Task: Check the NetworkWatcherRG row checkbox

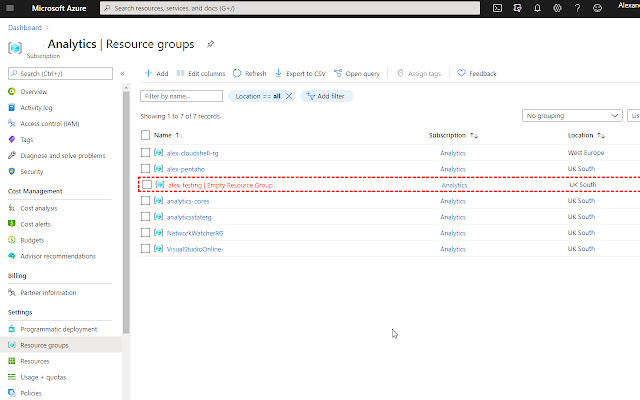Action: 145,233
